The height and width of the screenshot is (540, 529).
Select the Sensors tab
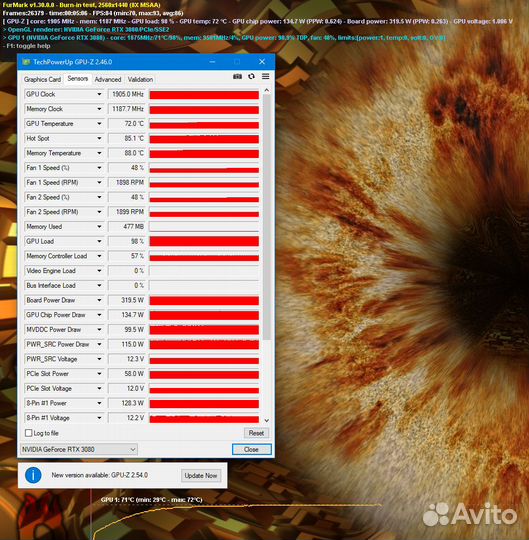click(78, 79)
